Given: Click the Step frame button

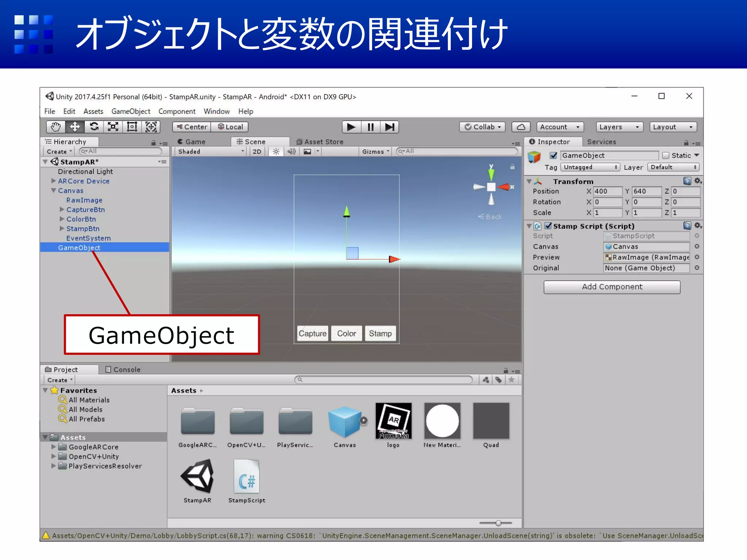Looking at the screenshot, I should click(x=390, y=127).
